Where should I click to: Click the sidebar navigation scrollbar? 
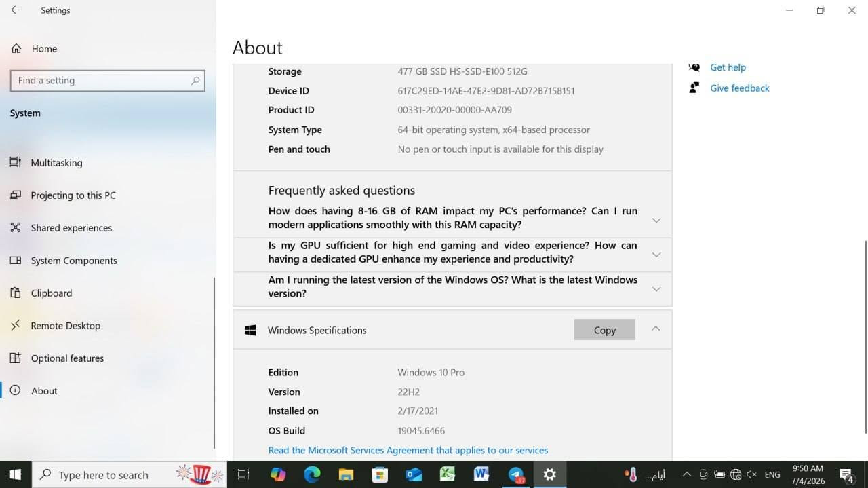pos(214,362)
